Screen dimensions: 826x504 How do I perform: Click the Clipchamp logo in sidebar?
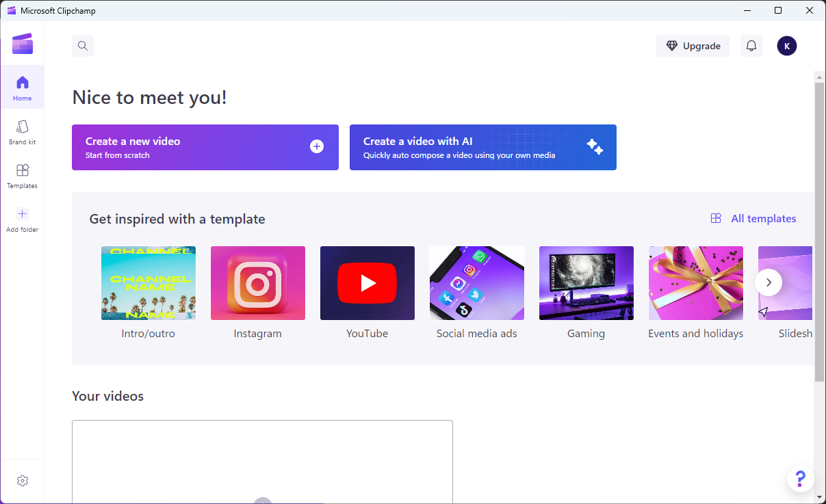point(23,44)
